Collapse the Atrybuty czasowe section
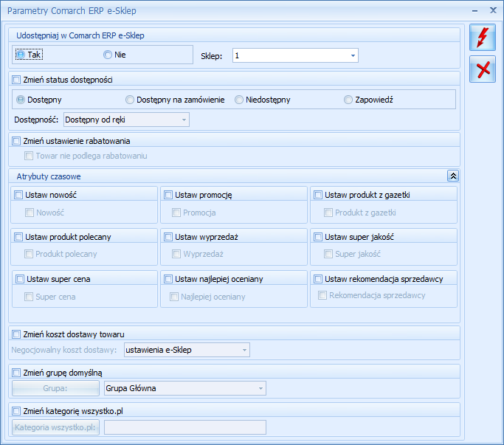The image size is (504, 445). pos(453,176)
